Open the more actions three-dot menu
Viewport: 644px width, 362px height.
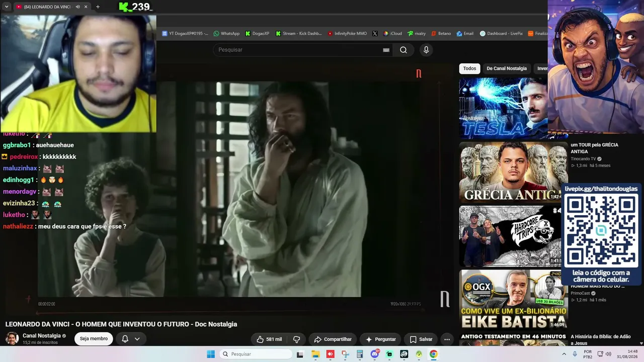click(447, 339)
